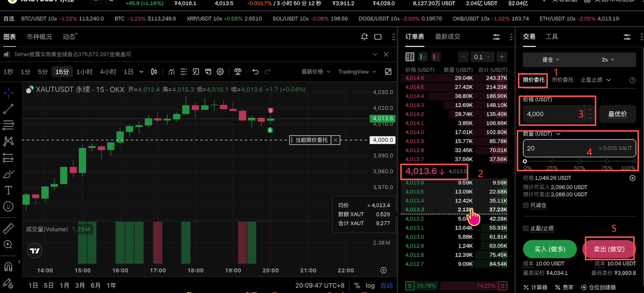Switch to the 最新成交 tab
This screenshot has height=293, width=644.
448,37
